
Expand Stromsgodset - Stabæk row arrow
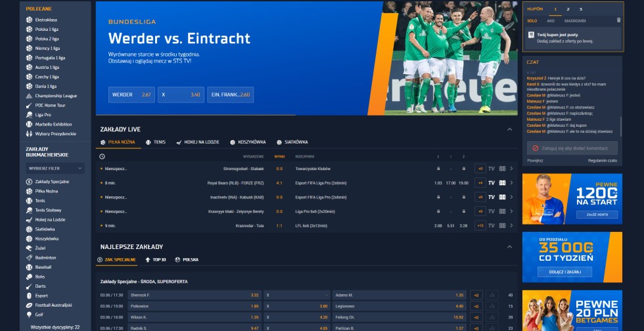(511, 169)
